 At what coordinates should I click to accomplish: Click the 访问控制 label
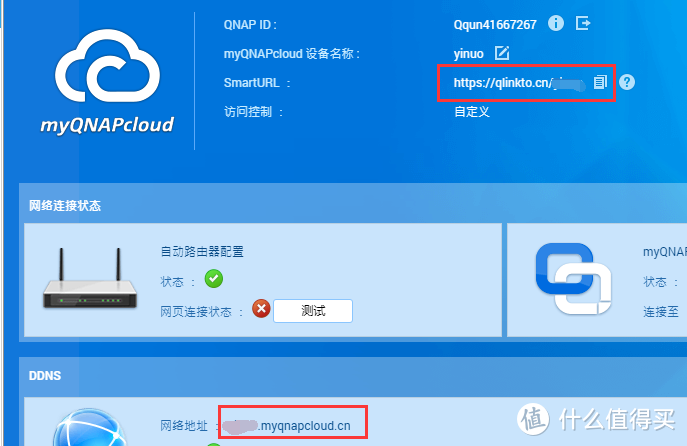click(x=248, y=112)
